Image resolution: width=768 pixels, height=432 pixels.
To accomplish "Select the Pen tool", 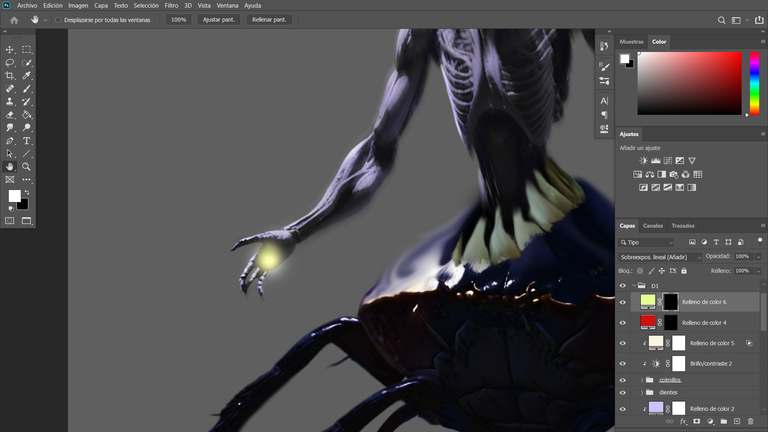I will [x=9, y=141].
